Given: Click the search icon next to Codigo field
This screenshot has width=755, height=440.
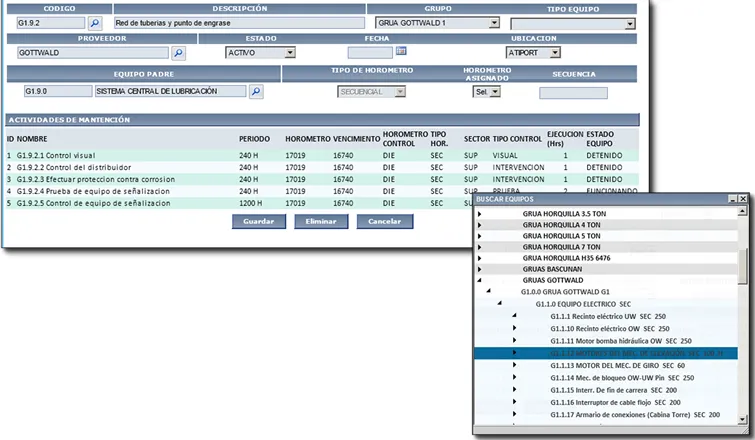Looking at the screenshot, I should (x=95, y=23).
